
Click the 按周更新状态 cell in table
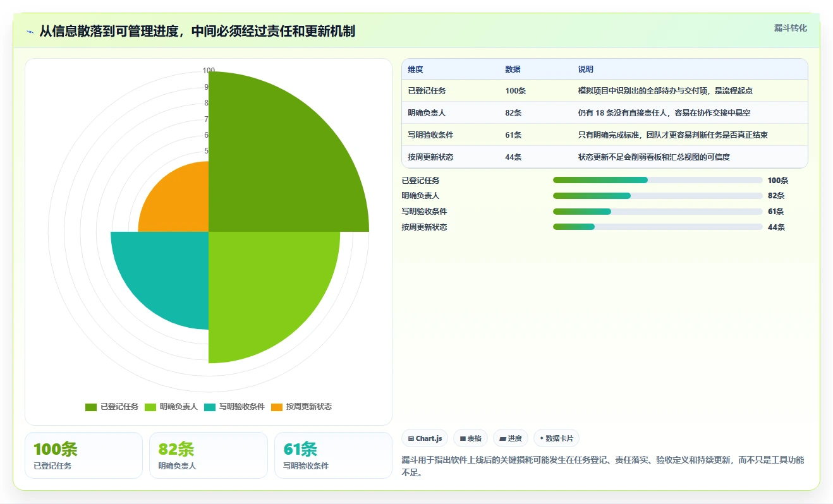(x=430, y=157)
